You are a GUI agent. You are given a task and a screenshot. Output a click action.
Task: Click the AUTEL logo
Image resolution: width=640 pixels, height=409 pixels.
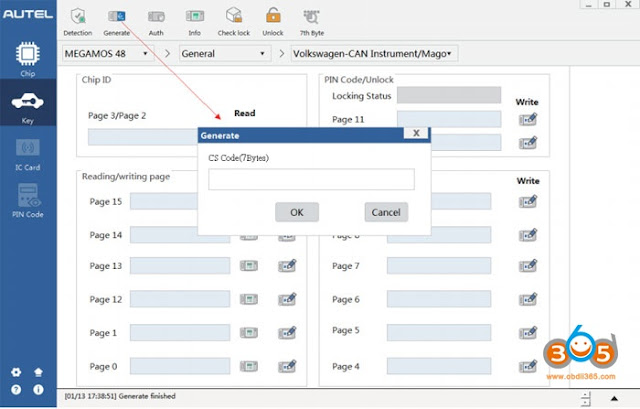28,14
